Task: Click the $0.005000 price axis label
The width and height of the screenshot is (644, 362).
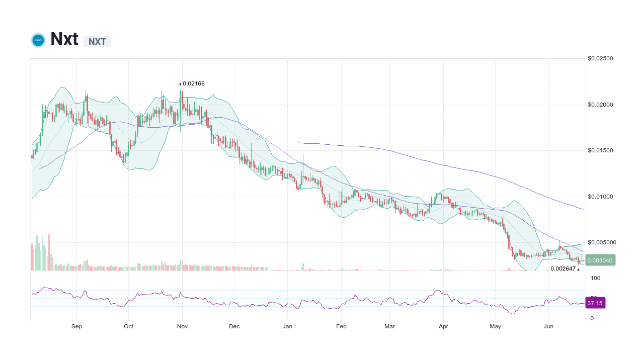Action: coord(602,242)
